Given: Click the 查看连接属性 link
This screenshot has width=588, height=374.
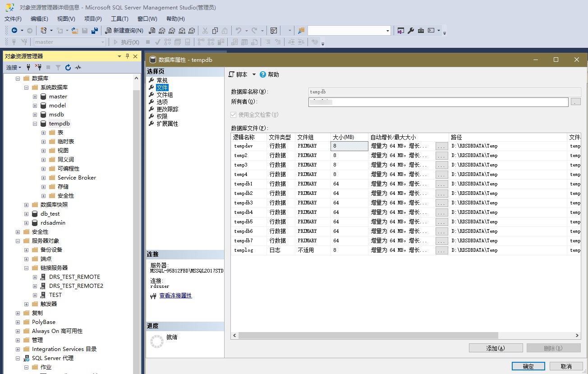Looking at the screenshot, I should pyautogui.click(x=175, y=296).
